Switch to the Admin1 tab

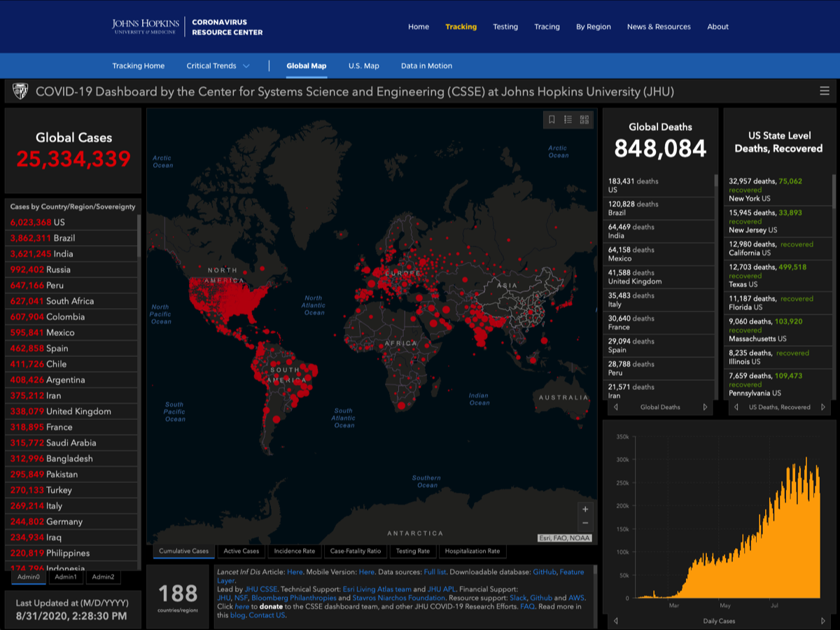[x=66, y=577]
